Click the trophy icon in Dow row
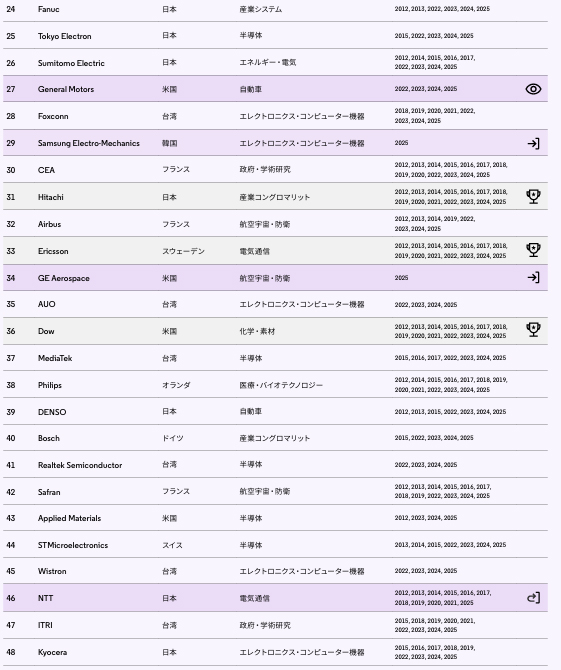This screenshot has width=561, height=670. [533, 330]
